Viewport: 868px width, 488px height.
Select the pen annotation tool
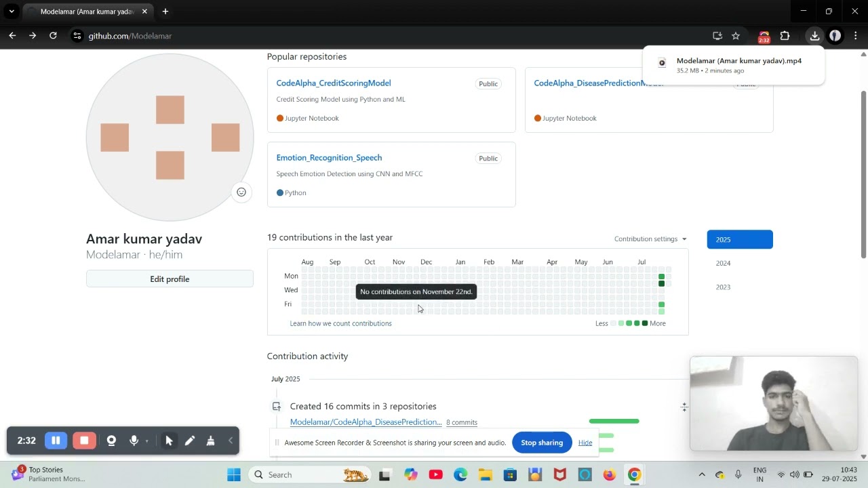click(190, 441)
